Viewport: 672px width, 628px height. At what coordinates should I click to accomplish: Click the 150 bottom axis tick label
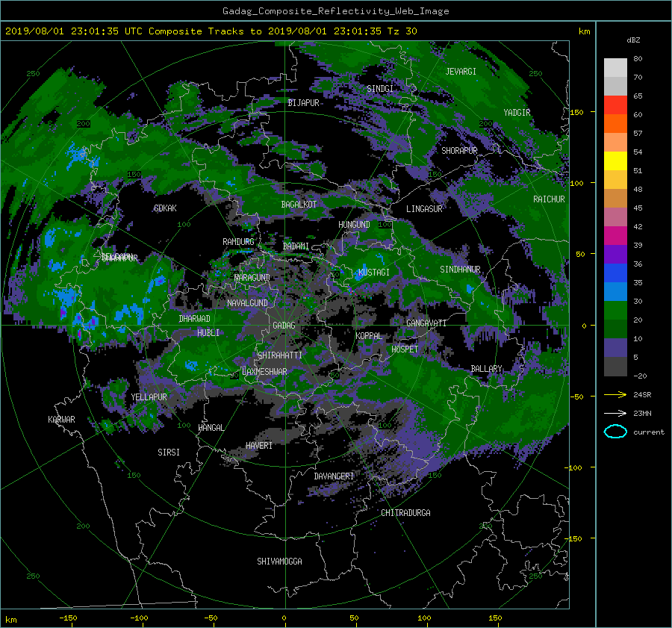pos(495,618)
